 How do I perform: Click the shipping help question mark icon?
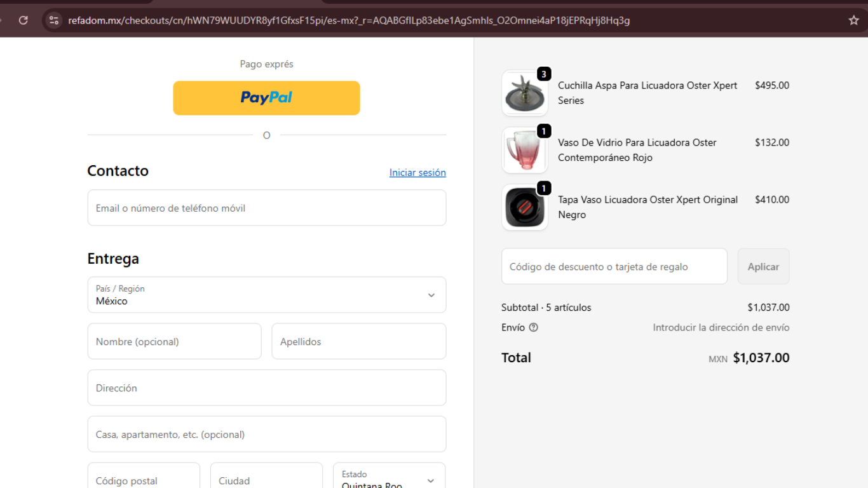point(533,328)
